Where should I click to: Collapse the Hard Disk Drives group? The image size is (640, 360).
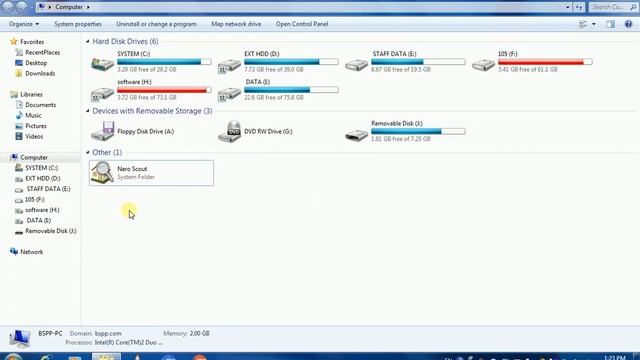click(x=88, y=41)
